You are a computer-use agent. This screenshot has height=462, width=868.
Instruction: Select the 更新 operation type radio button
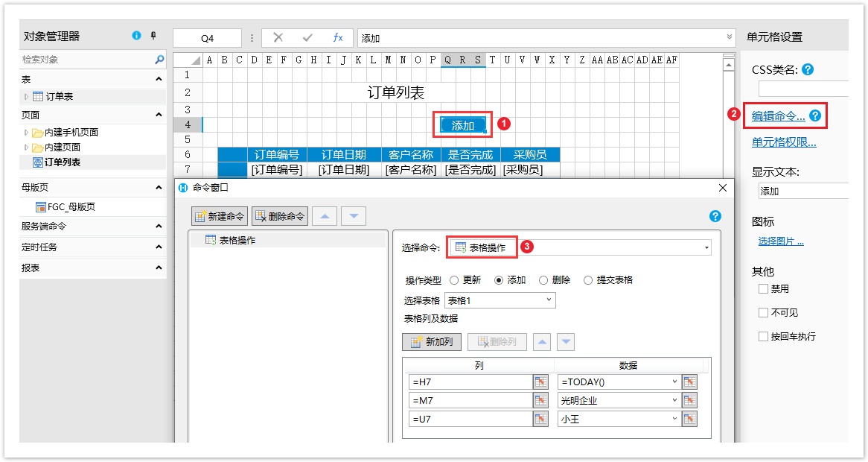tap(454, 280)
